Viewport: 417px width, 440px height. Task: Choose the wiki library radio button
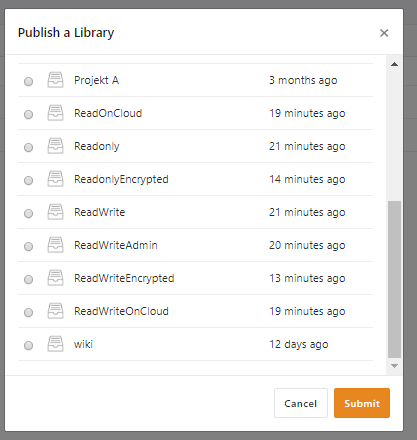pos(29,345)
